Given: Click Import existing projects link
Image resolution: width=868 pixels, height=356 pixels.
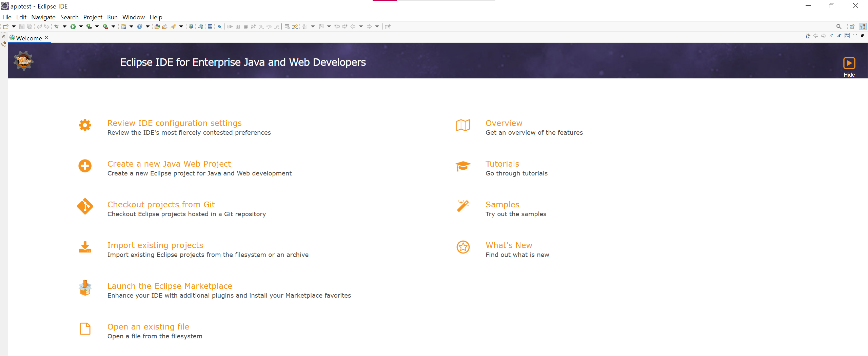Looking at the screenshot, I should pyautogui.click(x=155, y=245).
